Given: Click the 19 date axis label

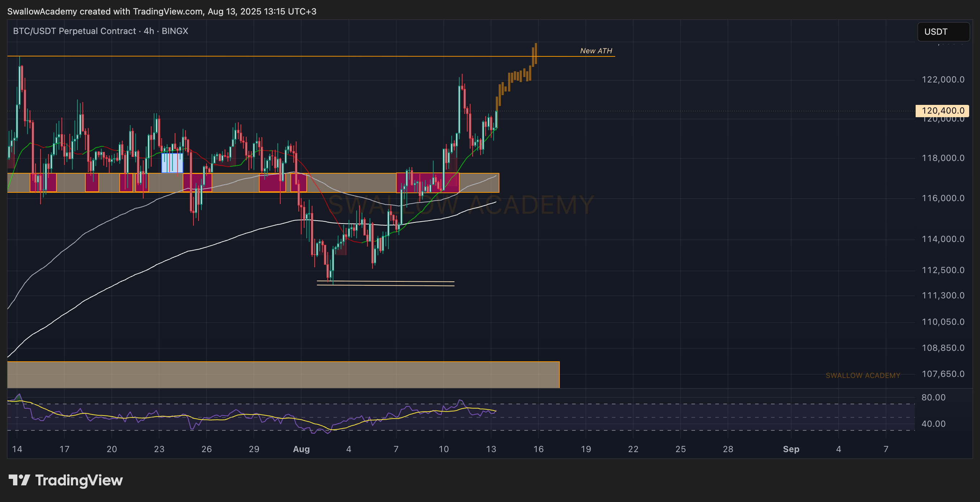Looking at the screenshot, I should pos(586,449).
